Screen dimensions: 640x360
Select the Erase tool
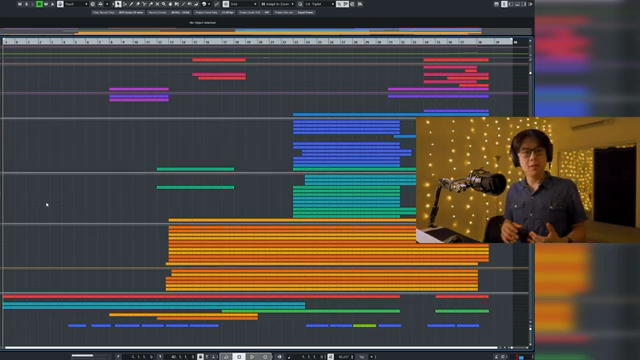[138, 4]
